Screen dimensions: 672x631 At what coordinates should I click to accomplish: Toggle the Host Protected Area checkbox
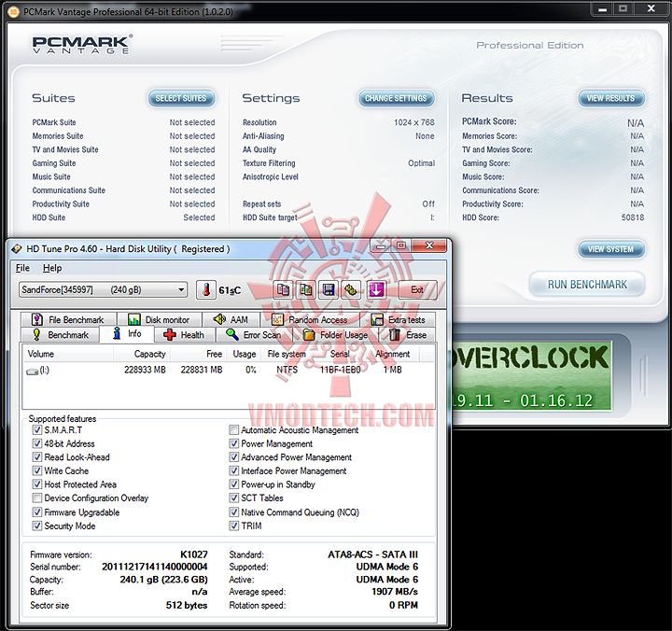click(37, 484)
